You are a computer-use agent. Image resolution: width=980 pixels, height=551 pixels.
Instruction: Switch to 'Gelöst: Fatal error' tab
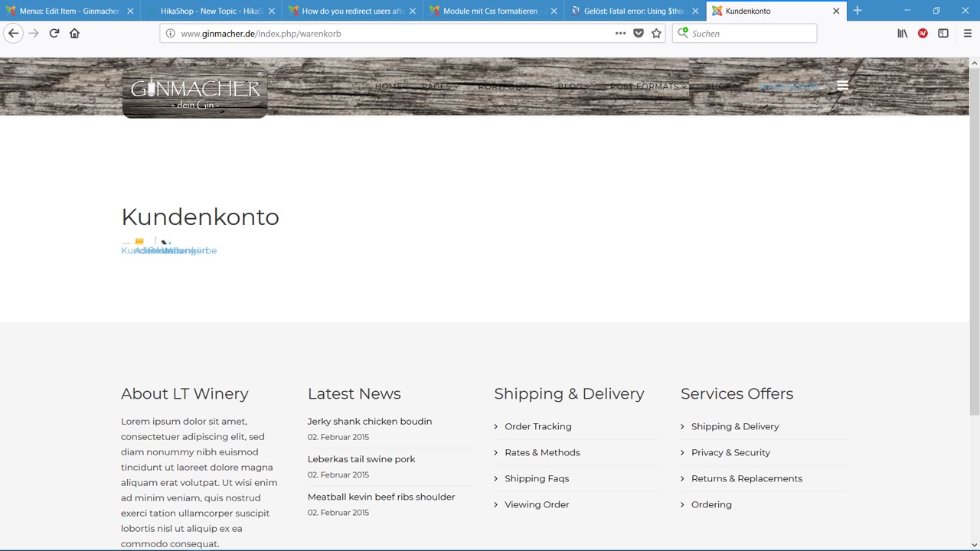(635, 11)
